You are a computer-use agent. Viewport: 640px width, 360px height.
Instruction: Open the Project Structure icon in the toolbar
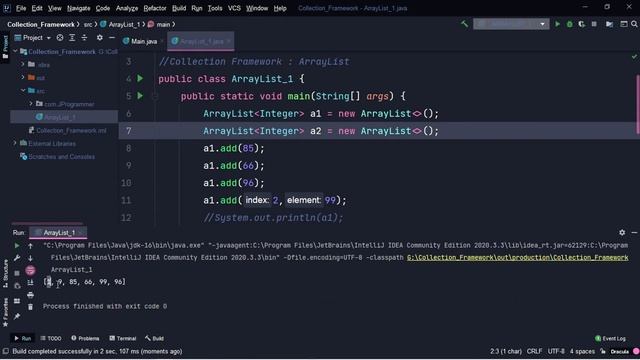point(609,24)
